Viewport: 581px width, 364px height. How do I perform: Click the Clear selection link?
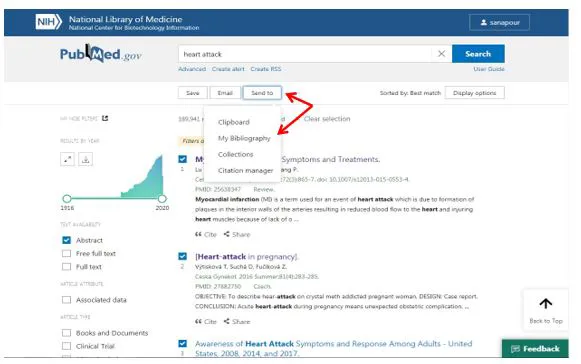(327, 119)
